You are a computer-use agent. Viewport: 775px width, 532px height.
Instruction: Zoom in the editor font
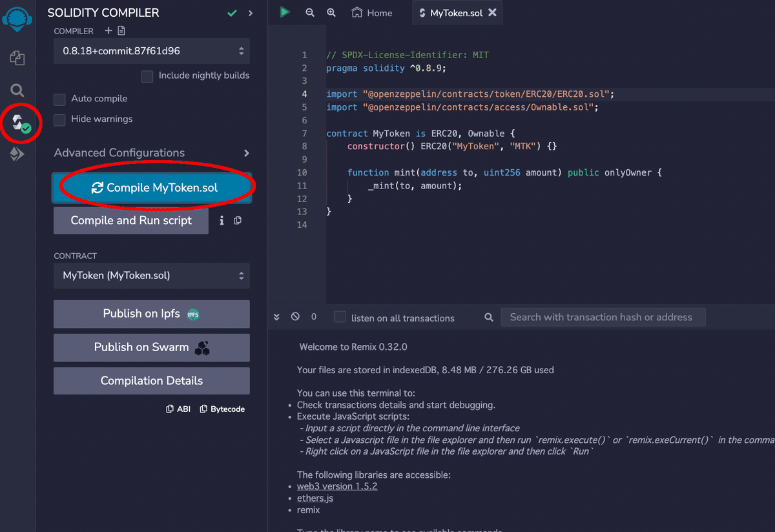pos(331,12)
